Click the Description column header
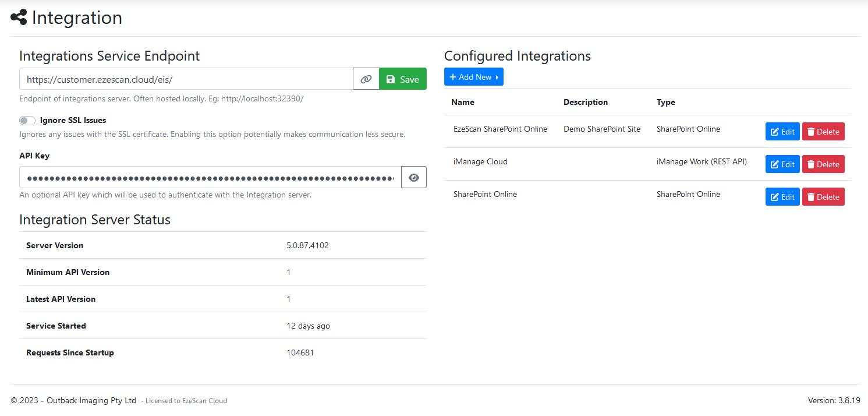The height and width of the screenshot is (416, 868). point(585,102)
